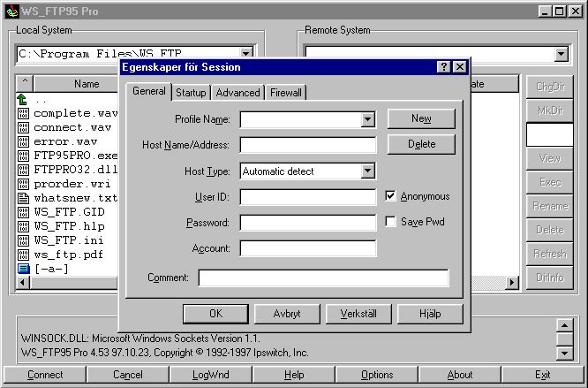This screenshot has width=588, height=388.
Task: Click the Password input field
Action: (x=308, y=223)
